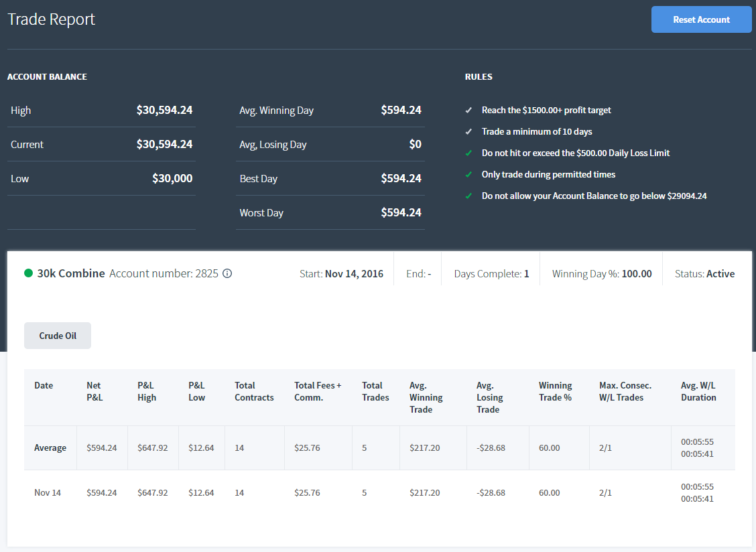756x552 pixels.
Task: Click the Date column header
Action: 44,385
